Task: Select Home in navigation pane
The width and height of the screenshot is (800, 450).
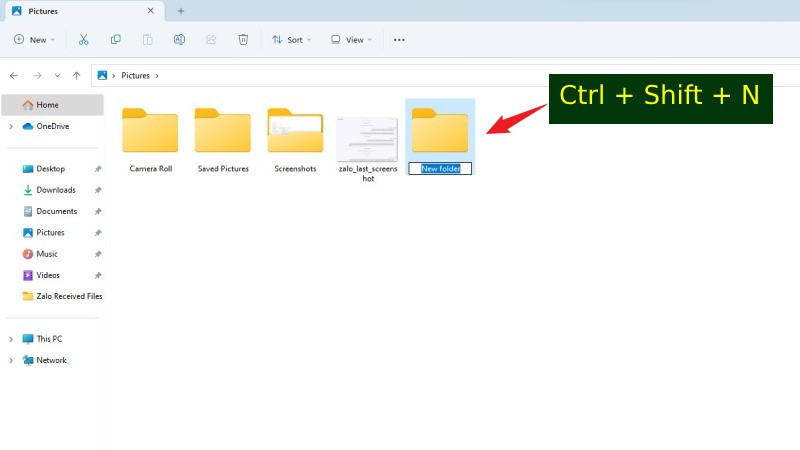Action: [53, 105]
